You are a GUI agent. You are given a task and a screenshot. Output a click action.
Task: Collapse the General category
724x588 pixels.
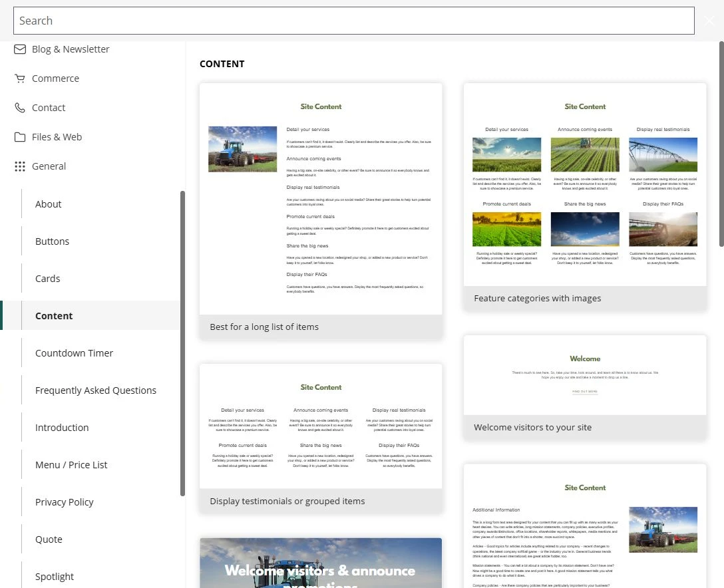click(x=49, y=166)
